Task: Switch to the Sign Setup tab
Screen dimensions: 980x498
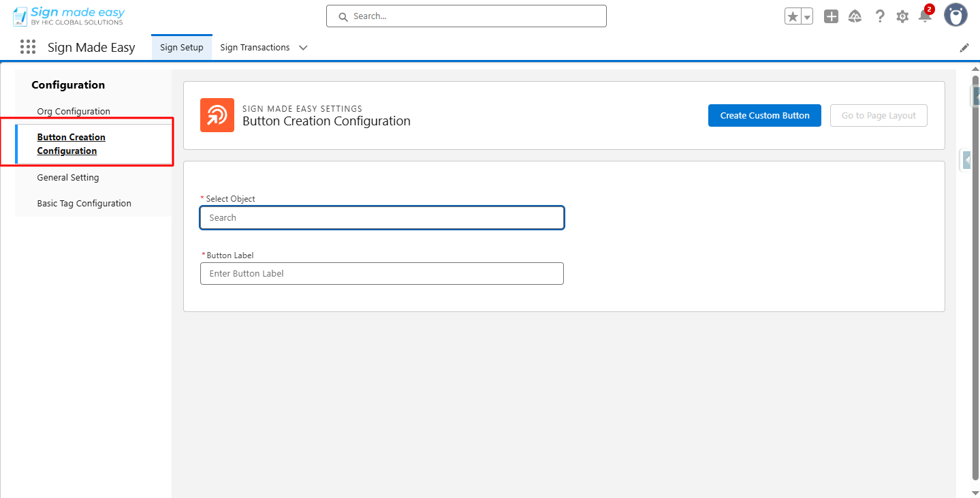Action: click(182, 48)
